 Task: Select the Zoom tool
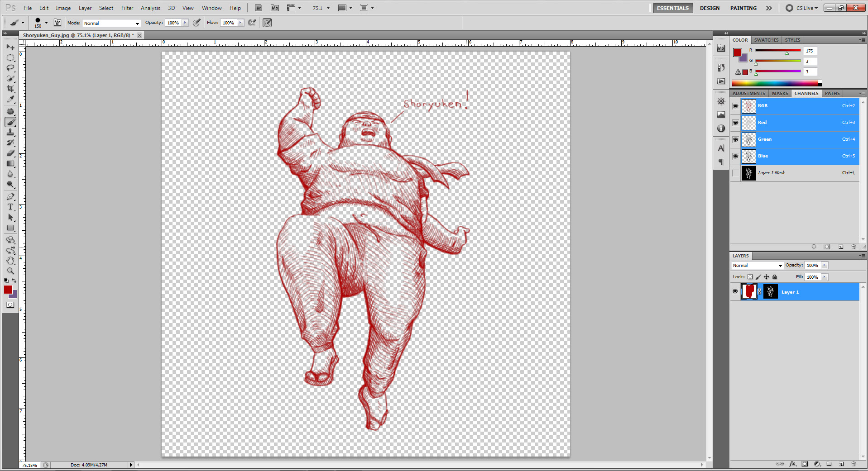(10, 271)
